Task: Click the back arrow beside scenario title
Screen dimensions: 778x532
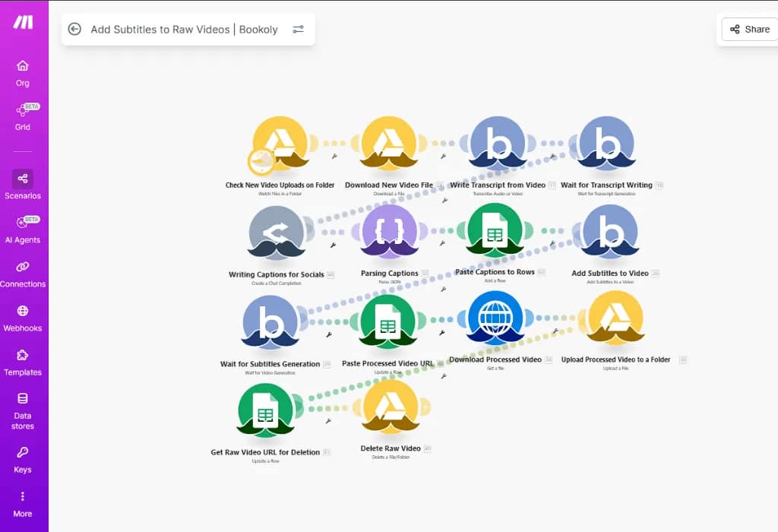Action: pyautogui.click(x=74, y=29)
